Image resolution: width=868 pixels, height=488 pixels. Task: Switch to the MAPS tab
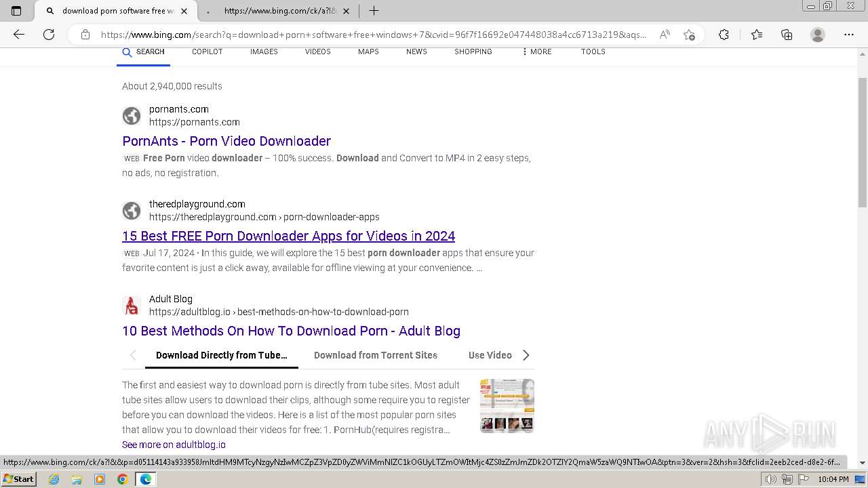[x=368, y=52]
